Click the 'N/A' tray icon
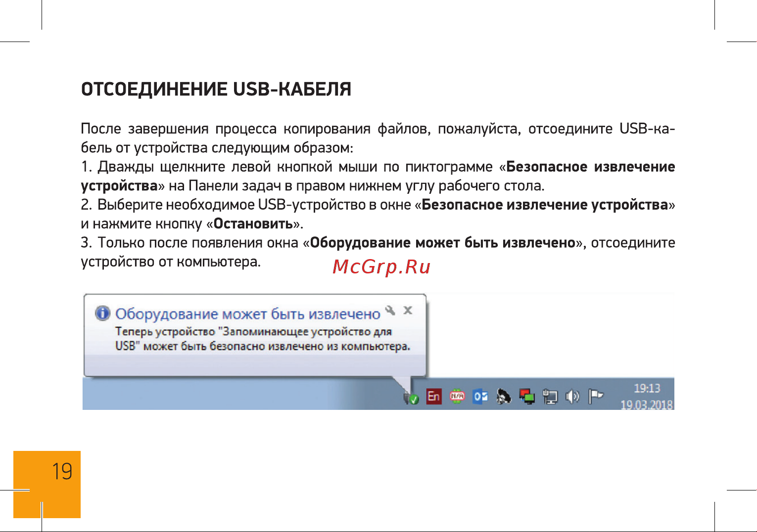This screenshot has width=757, height=532. click(457, 396)
